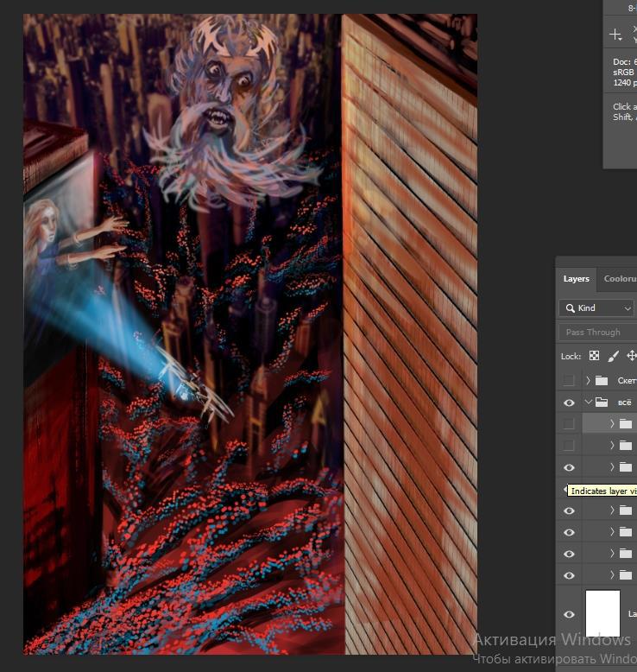This screenshot has width=637, height=672.
Task: Click the crosshair coordinates icon in Info panel
Action: pos(615,35)
